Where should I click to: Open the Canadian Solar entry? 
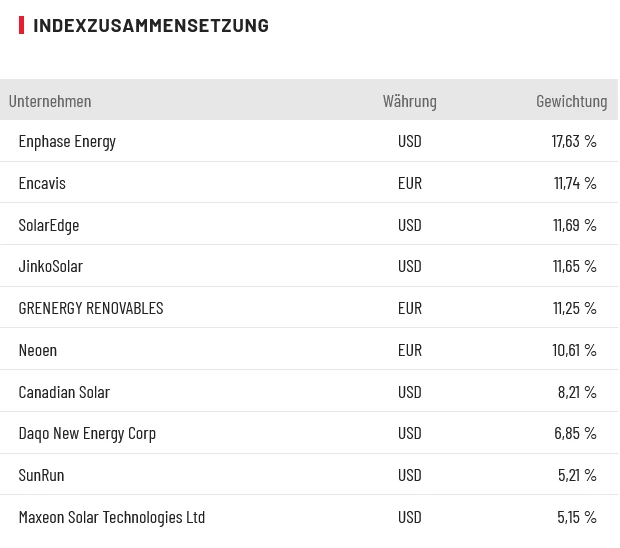click(64, 392)
